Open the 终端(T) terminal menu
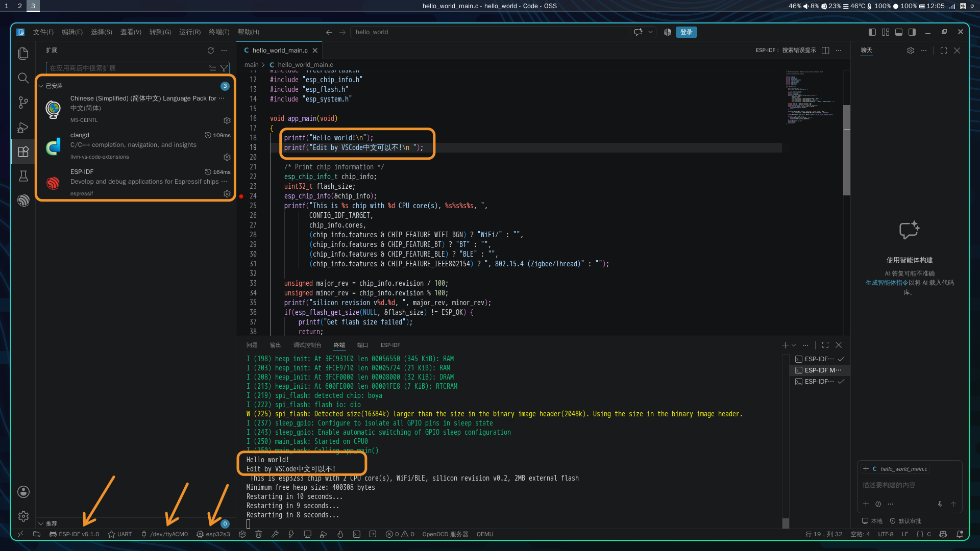Viewport: 980px width, 551px height. coord(219,32)
